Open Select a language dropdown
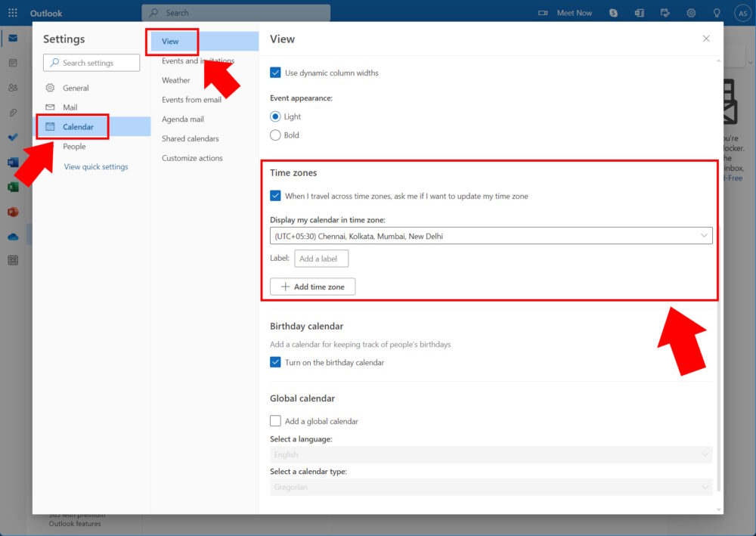The height and width of the screenshot is (536, 756). click(491, 454)
